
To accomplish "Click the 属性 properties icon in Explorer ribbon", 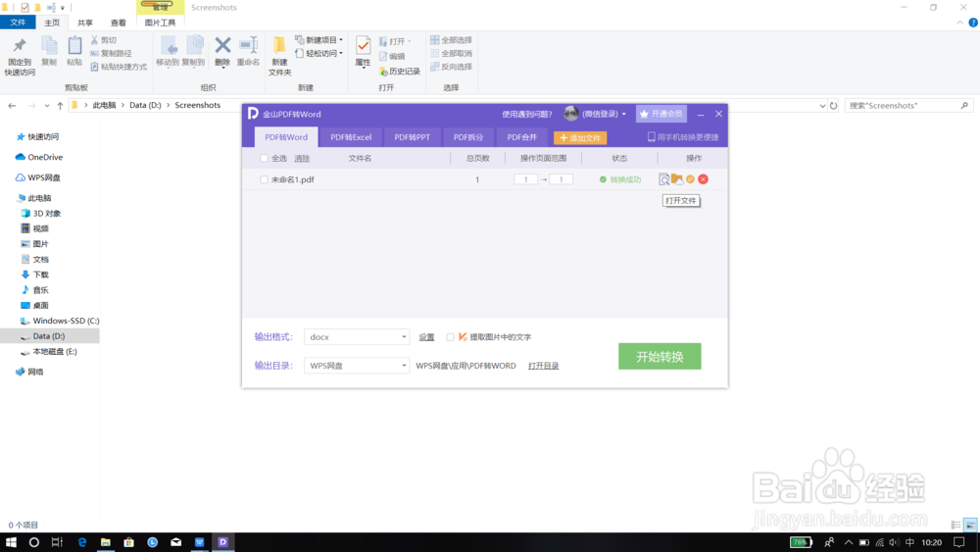I will (363, 45).
